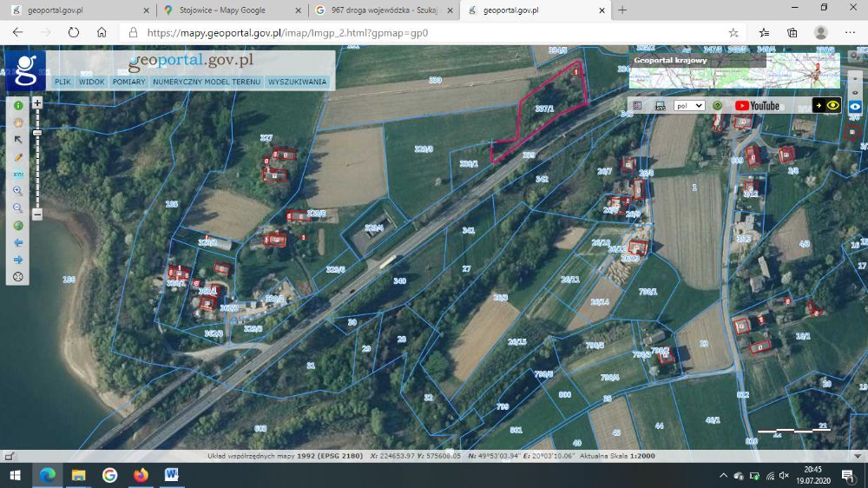The image size is (868, 488).
Task: Expand the status bar arrow at right end
Action: (858, 457)
